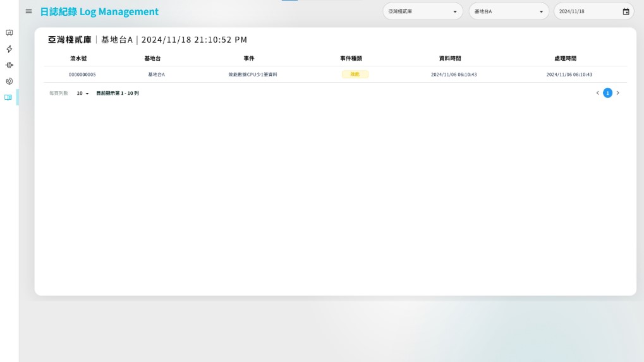
Task: Click the 效能 event type tag
Action: pos(355,75)
